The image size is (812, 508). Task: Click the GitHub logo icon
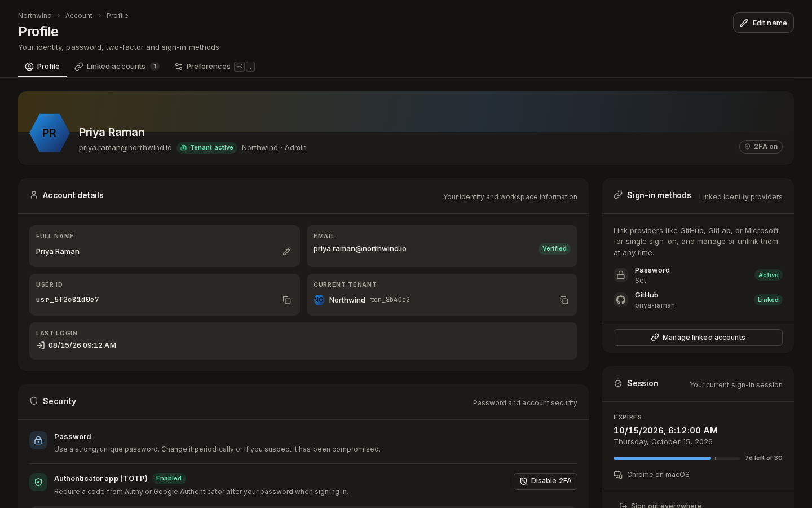click(621, 300)
